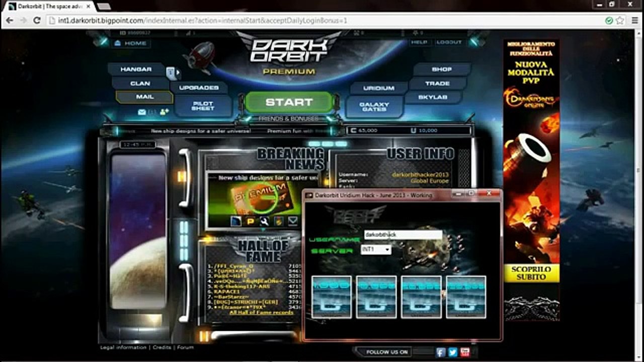This screenshot has height=362, width=644.
Task: Click the darkorbithacker2013 username text
Action: pyautogui.click(x=421, y=174)
